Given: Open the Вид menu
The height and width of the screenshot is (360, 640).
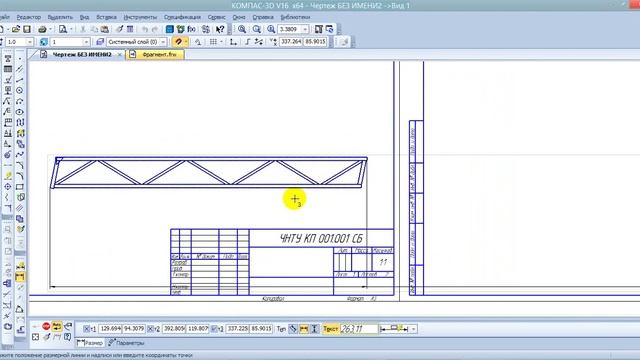Looking at the screenshot, I should click(x=84, y=17).
